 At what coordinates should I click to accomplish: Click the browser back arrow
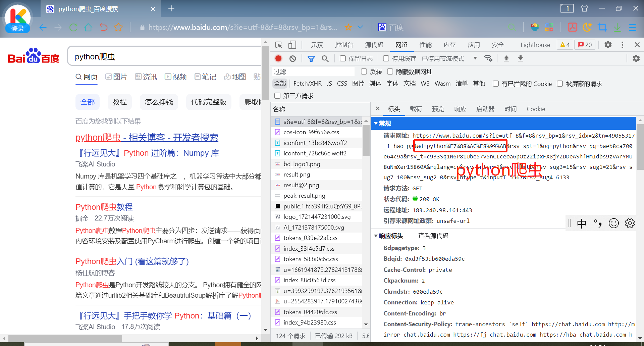(43, 27)
